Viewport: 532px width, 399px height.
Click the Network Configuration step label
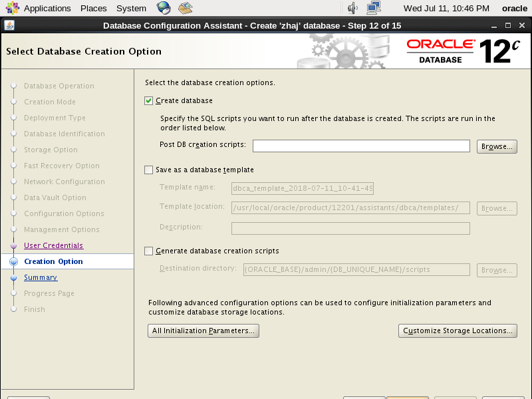point(65,182)
